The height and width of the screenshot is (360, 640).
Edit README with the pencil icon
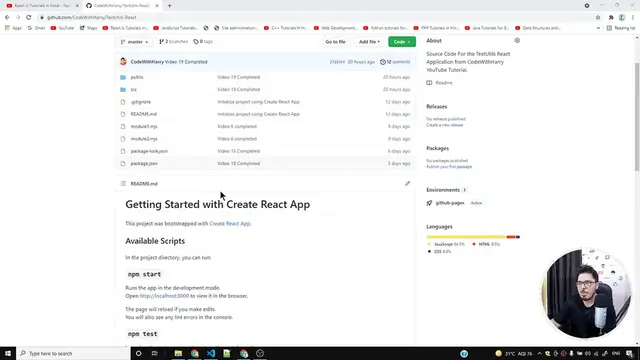click(x=407, y=184)
